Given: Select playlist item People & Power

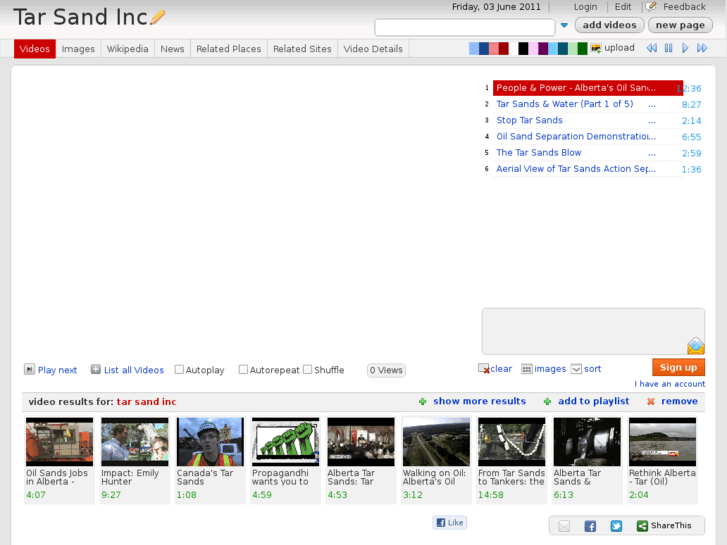Looking at the screenshot, I should (x=587, y=88).
